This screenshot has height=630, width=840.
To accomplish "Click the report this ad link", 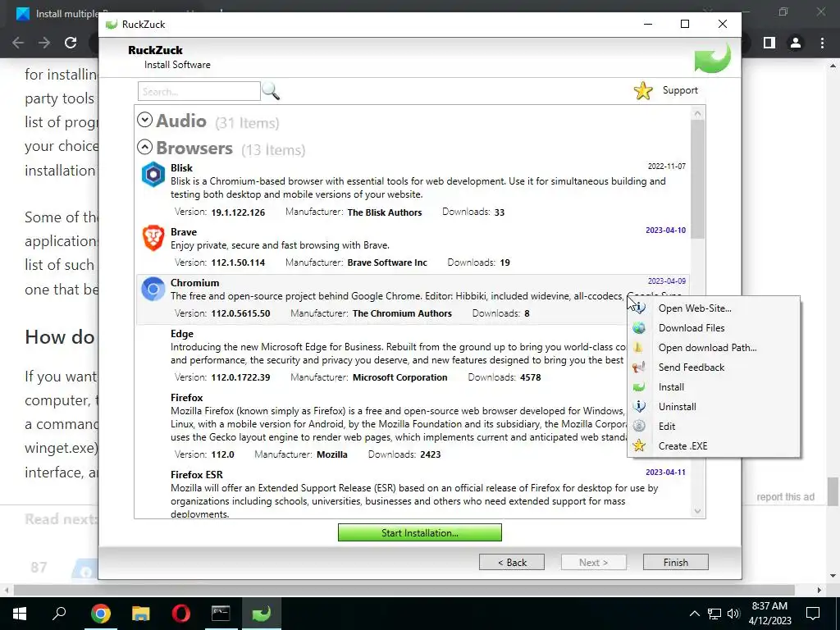I will (x=785, y=497).
